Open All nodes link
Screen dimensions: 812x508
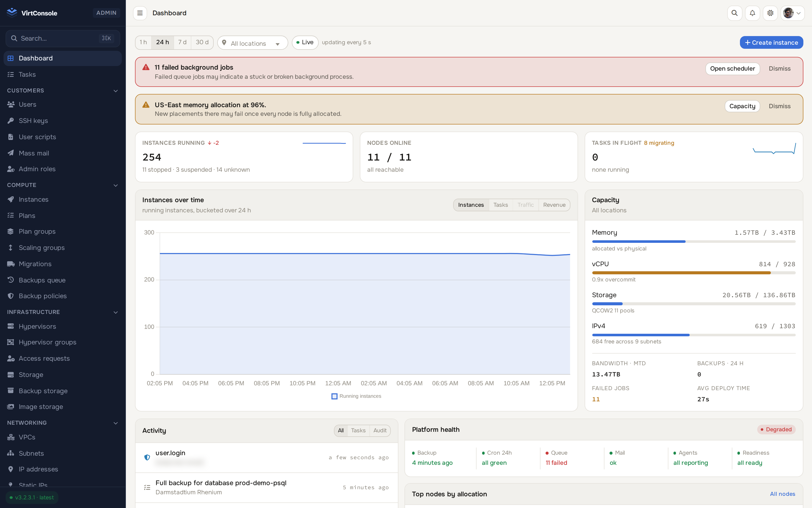783,494
